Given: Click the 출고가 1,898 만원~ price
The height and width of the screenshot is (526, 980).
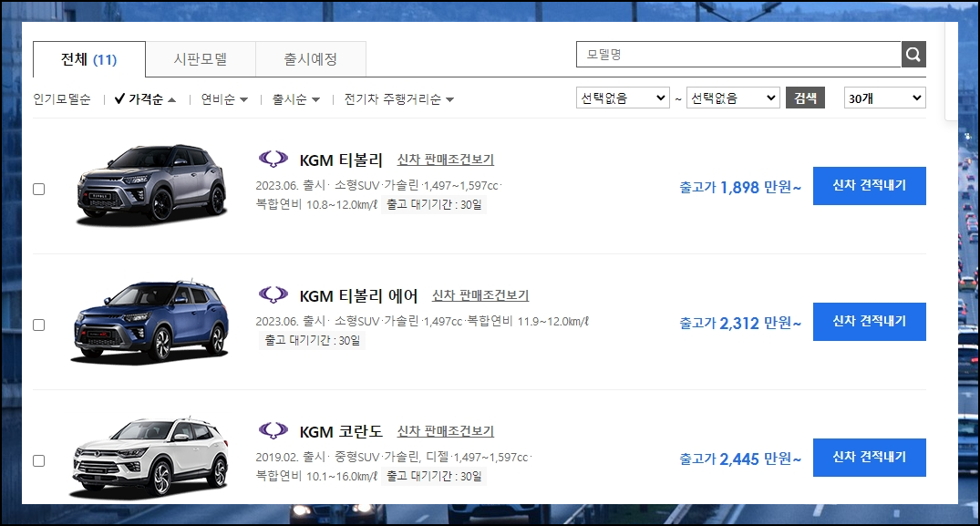Looking at the screenshot, I should pos(740,187).
